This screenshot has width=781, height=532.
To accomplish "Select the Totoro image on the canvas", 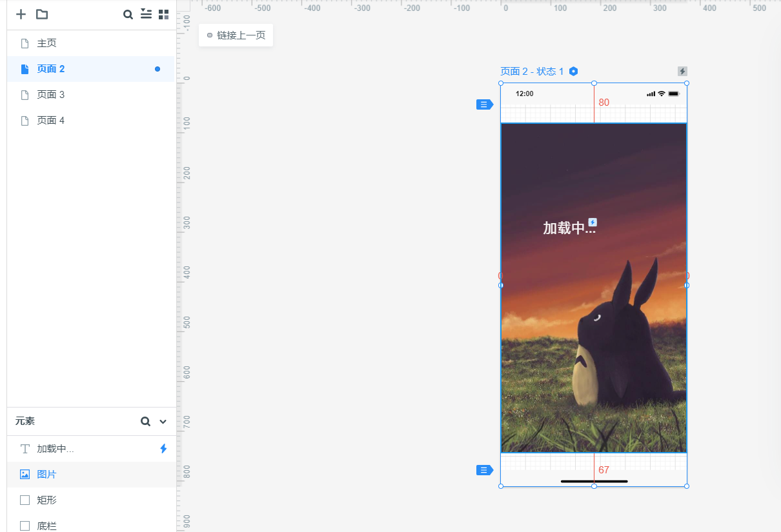I will click(x=594, y=288).
